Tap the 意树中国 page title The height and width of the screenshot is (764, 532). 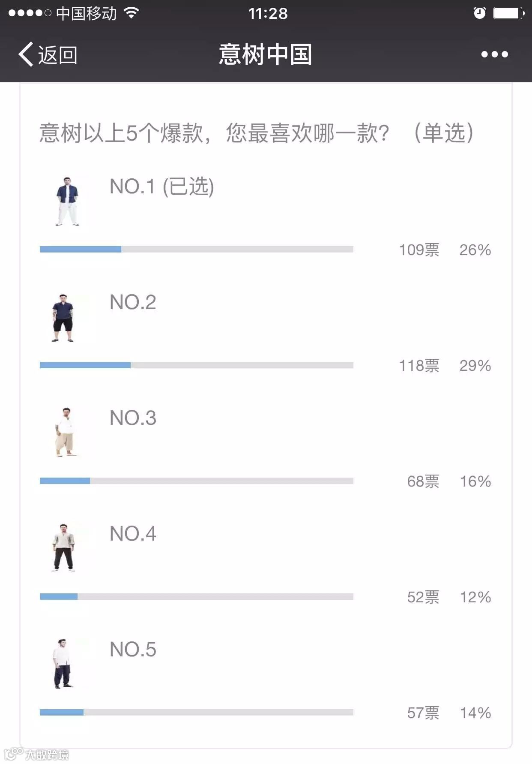(x=266, y=54)
